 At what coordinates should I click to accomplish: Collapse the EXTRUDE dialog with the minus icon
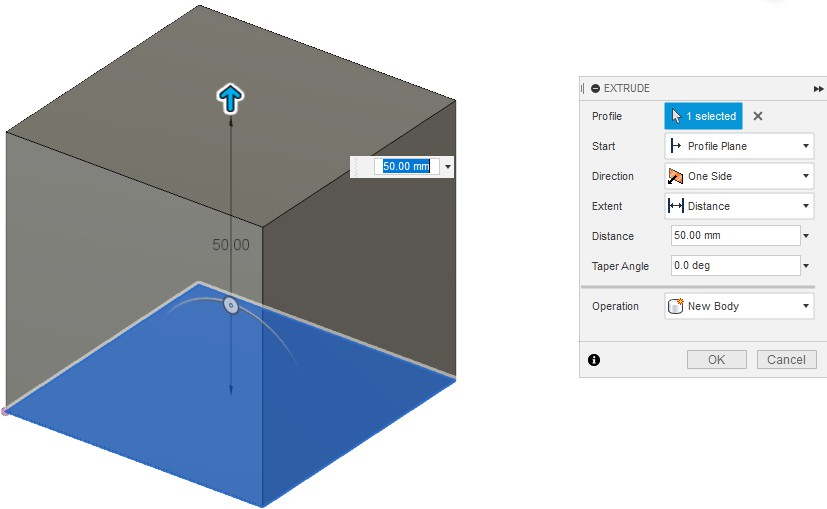[596, 88]
